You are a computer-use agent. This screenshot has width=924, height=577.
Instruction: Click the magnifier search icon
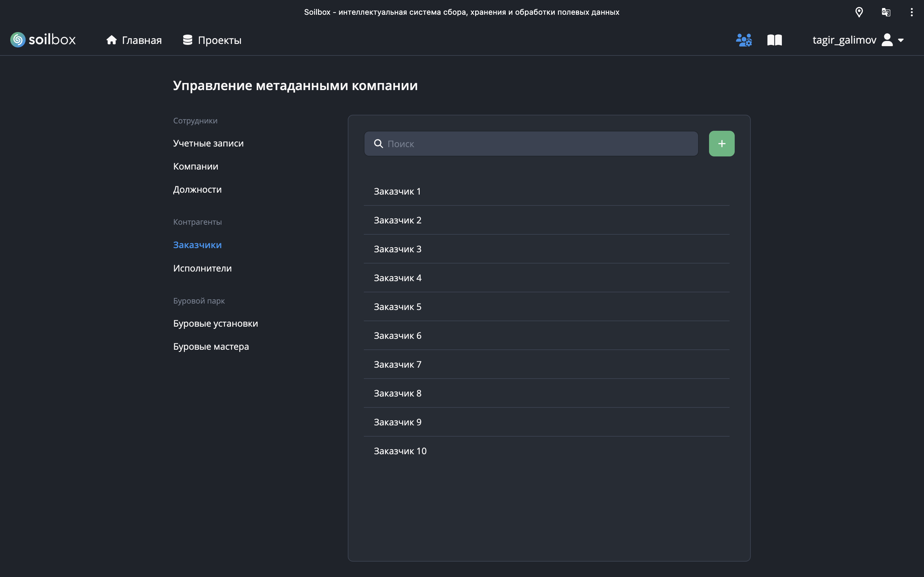point(378,144)
